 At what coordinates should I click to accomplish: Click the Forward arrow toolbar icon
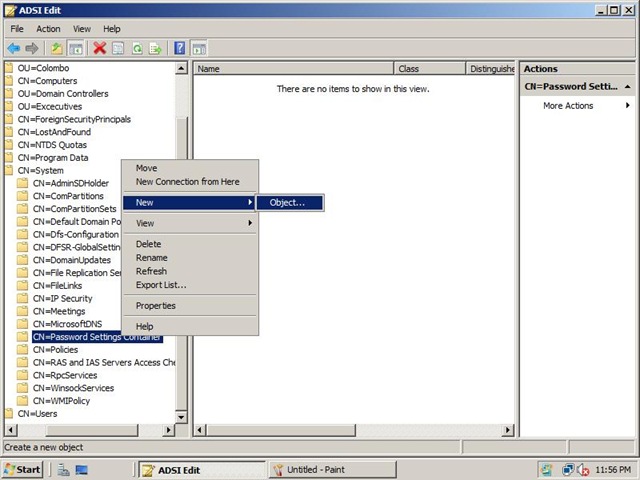coord(32,49)
